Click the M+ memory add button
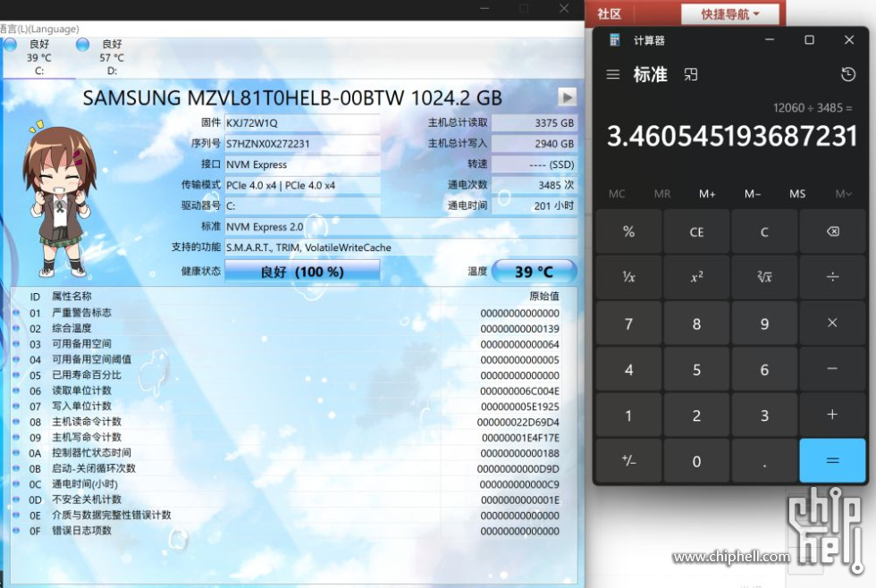The width and height of the screenshot is (876, 588). pos(707,194)
